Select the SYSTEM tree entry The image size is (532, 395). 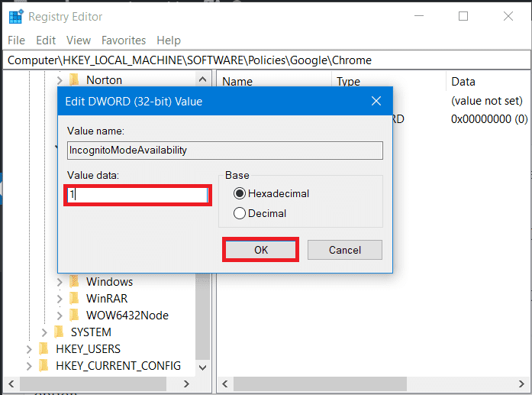pyautogui.click(x=91, y=332)
